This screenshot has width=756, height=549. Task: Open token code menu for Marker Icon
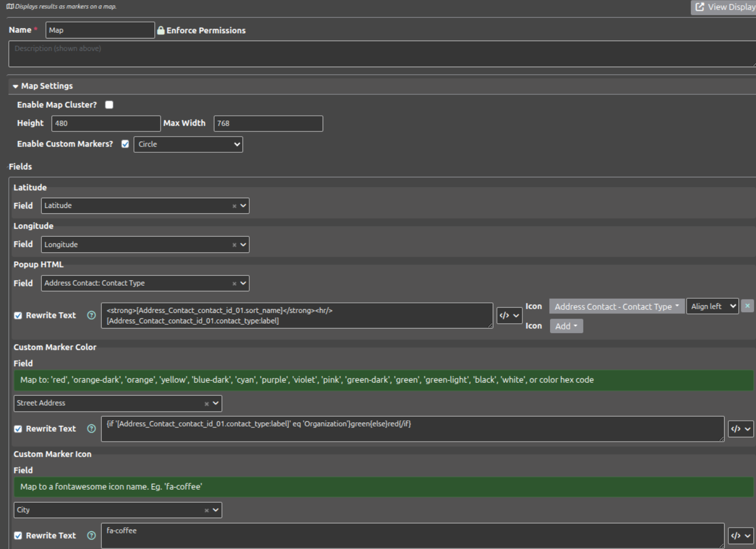click(741, 536)
